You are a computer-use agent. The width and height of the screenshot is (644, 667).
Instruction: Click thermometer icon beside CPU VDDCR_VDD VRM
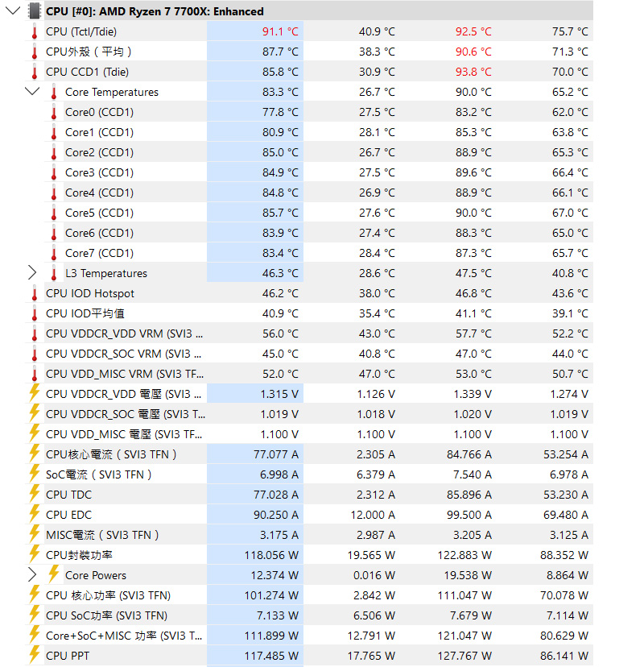(35, 333)
